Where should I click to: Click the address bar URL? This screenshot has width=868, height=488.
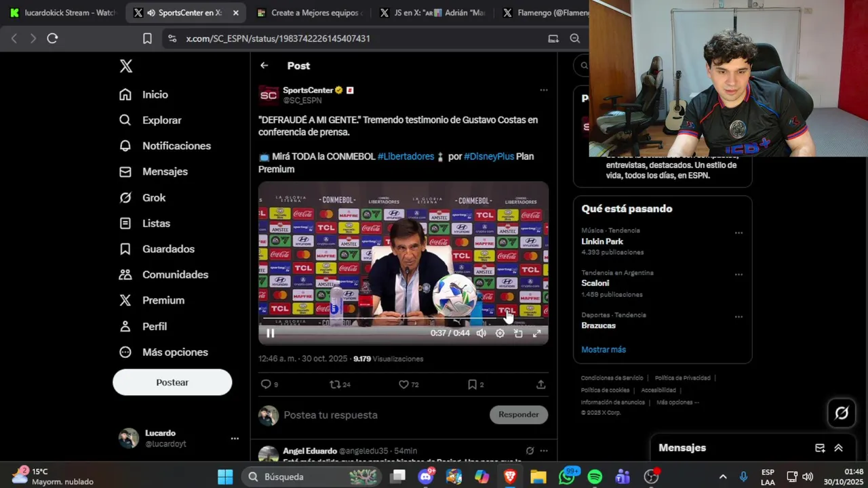coord(278,39)
